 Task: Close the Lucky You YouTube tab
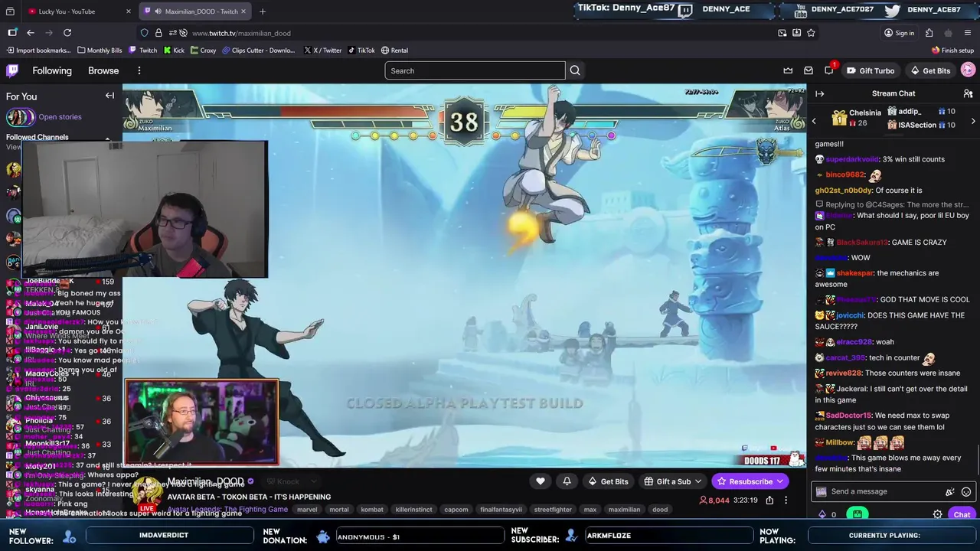tap(128, 11)
